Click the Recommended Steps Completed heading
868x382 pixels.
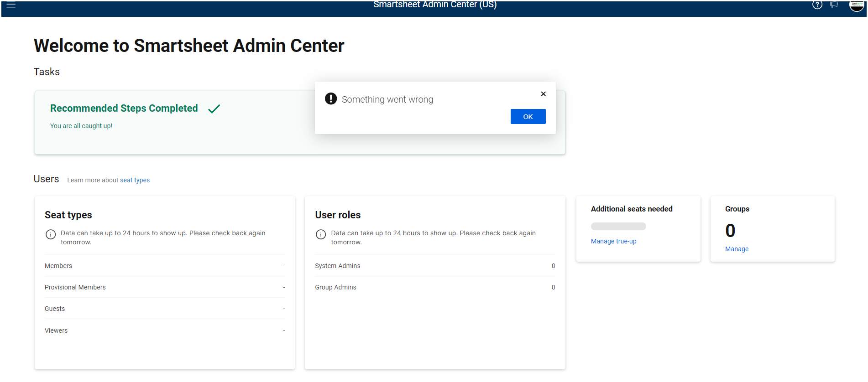tap(124, 108)
